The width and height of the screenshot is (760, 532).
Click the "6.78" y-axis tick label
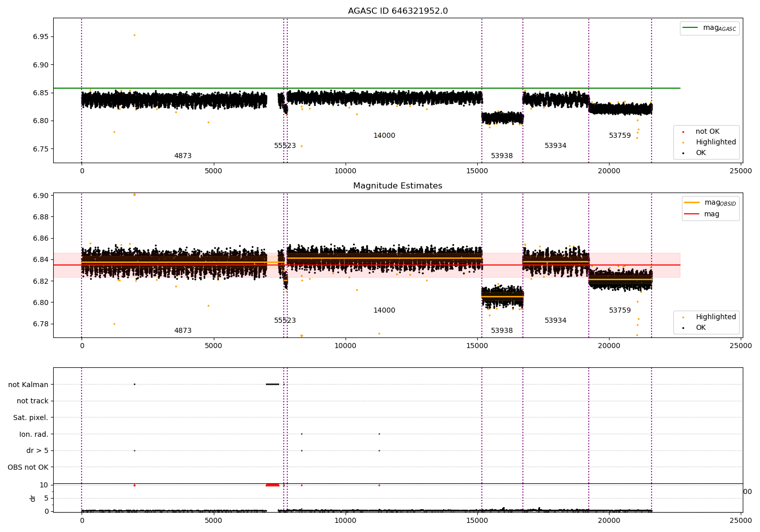tap(41, 324)
